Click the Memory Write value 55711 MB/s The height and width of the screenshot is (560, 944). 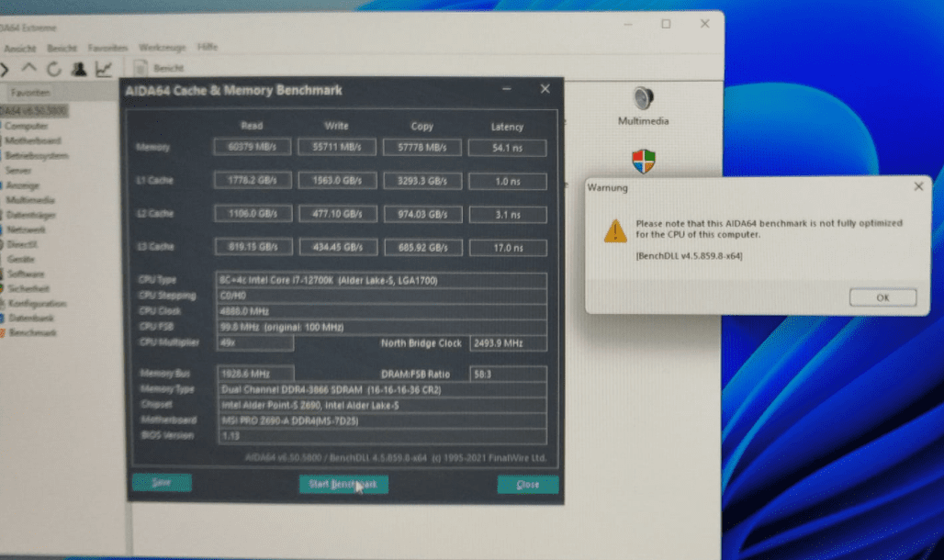(337, 147)
